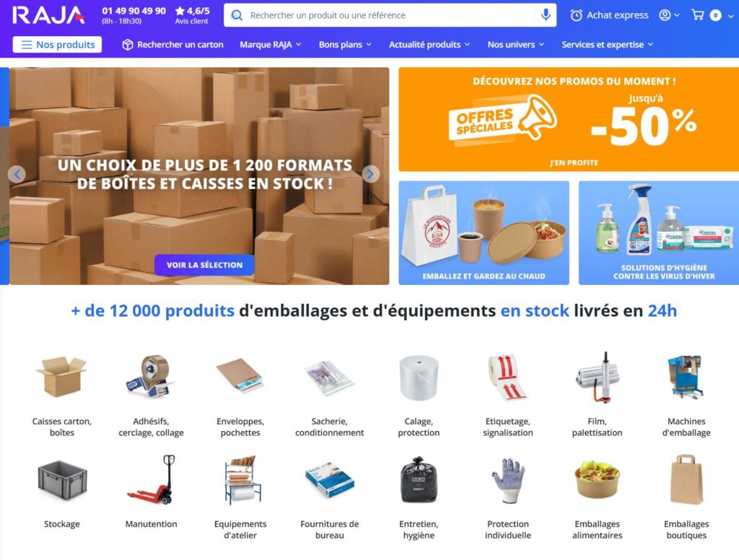Expand the Bons plans dropdown
Screen dimensions: 739x560
point(345,45)
